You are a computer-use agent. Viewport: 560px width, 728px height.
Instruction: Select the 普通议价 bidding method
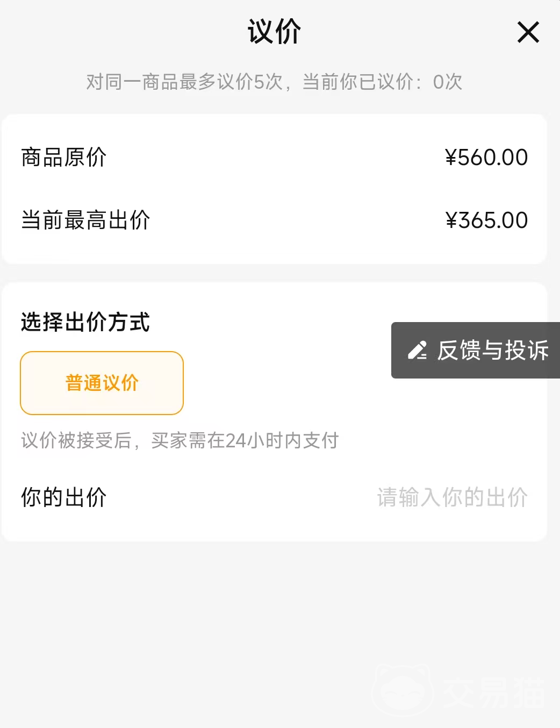(x=102, y=383)
